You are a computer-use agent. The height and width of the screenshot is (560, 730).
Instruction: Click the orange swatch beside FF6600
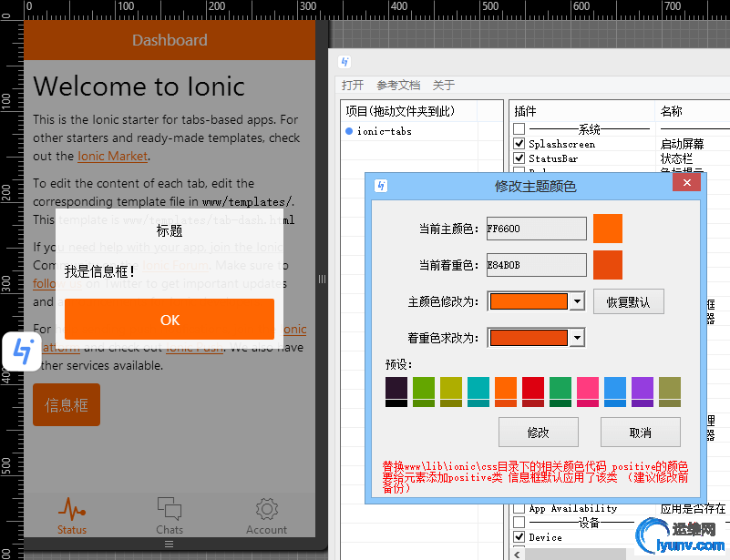[x=608, y=229]
